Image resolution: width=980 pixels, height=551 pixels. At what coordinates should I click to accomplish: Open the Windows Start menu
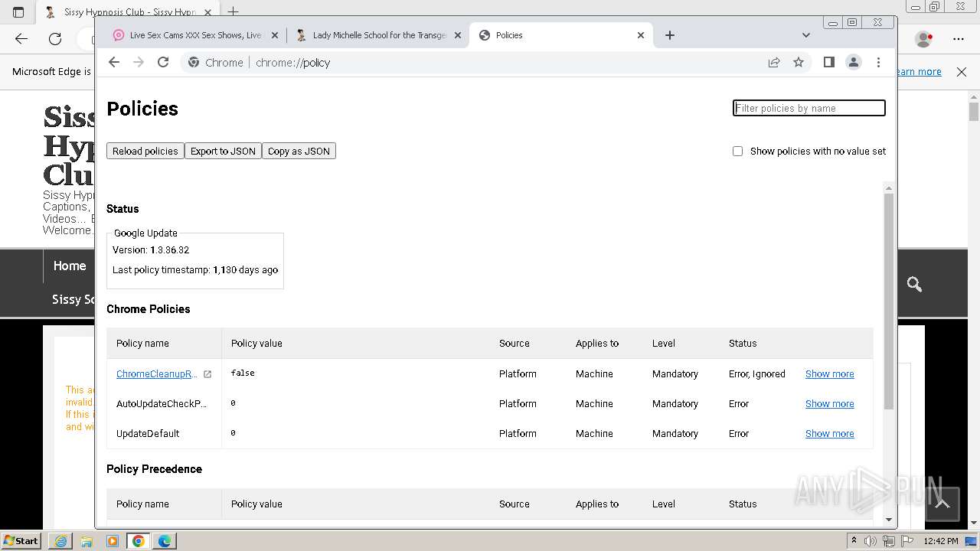click(x=21, y=540)
